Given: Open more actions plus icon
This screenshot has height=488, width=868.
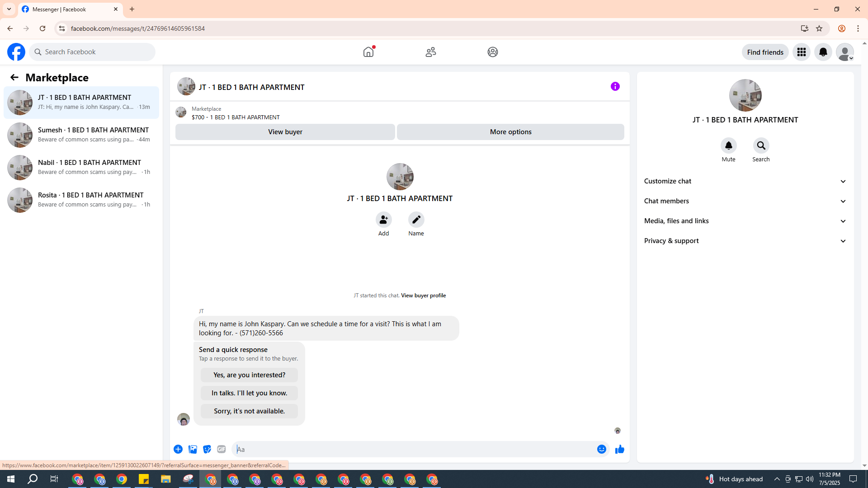Looking at the screenshot, I should pyautogui.click(x=178, y=449).
